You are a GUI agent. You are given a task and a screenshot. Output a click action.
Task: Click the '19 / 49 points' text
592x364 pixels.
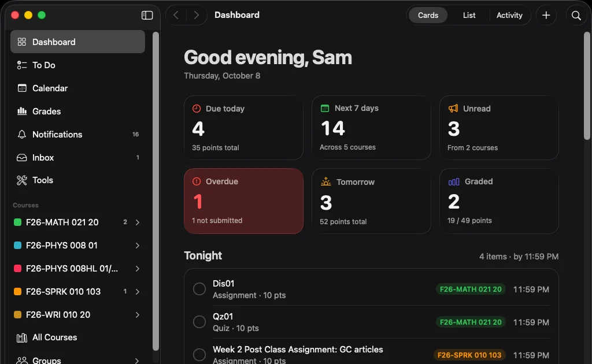pos(469,221)
